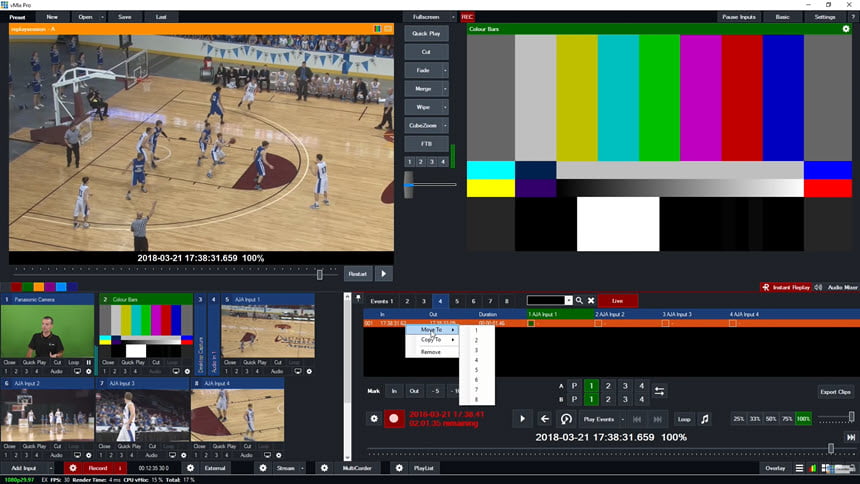Swap A and B replay channels
This screenshot has width=860, height=484.
click(659, 391)
